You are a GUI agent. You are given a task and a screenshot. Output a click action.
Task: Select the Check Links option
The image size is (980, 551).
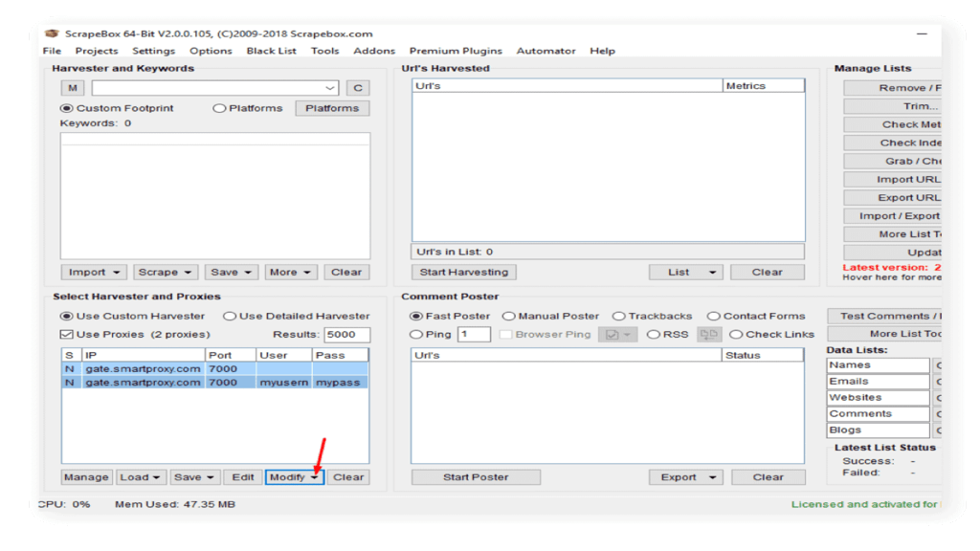coord(772,334)
